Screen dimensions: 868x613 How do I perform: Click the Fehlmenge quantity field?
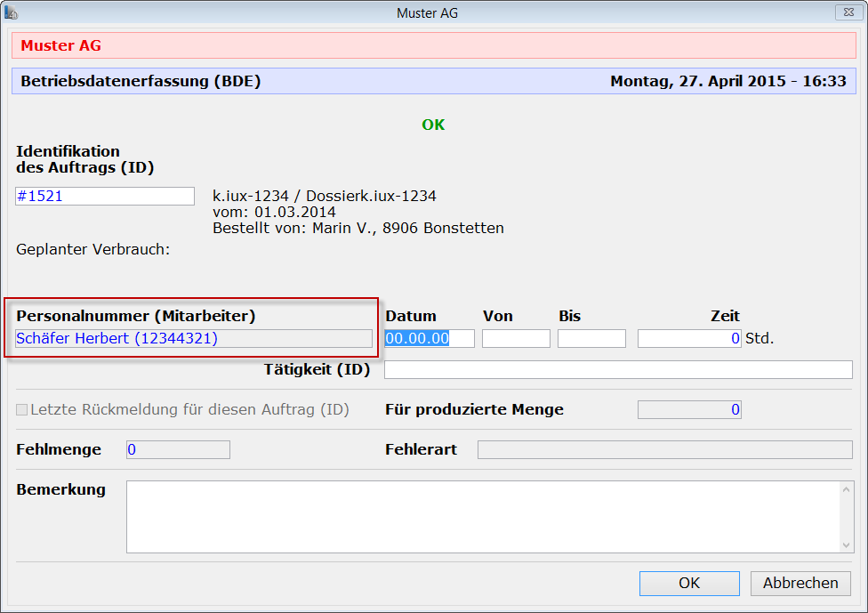[x=178, y=450]
